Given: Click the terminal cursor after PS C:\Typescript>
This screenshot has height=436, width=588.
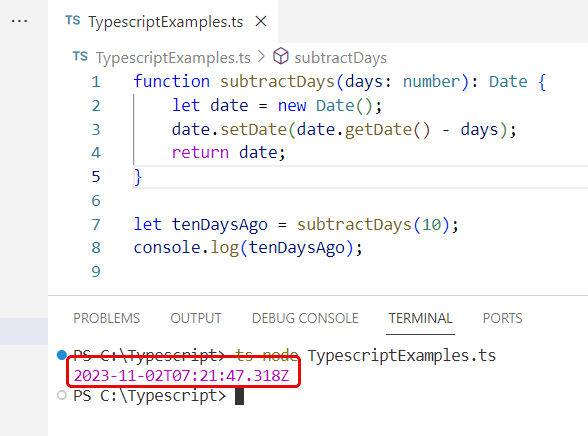Looking at the screenshot, I should [239, 396].
